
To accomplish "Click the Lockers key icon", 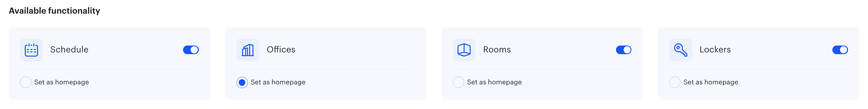I will (680, 50).
